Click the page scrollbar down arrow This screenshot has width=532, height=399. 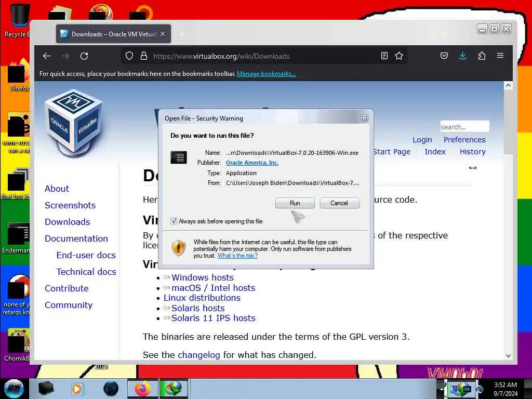(508, 355)
